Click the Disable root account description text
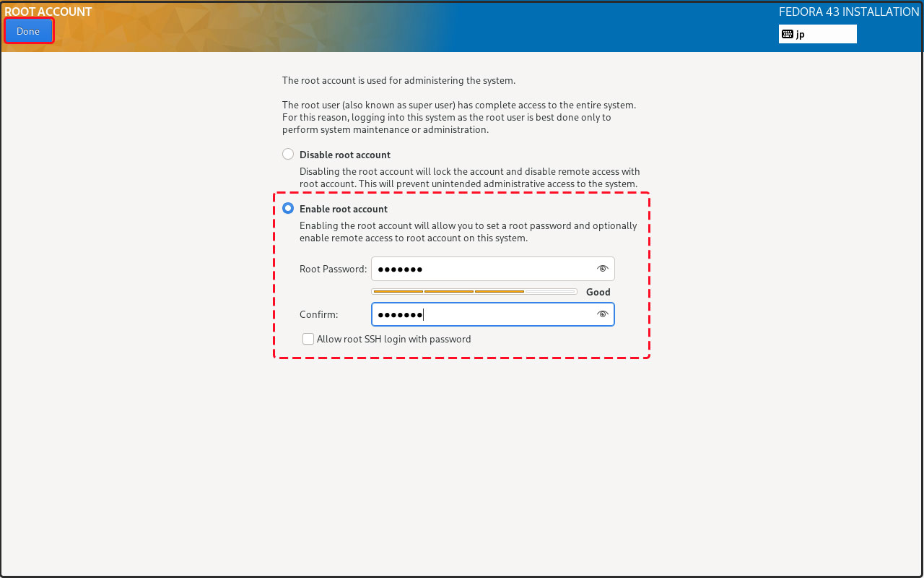 (469, 178)
